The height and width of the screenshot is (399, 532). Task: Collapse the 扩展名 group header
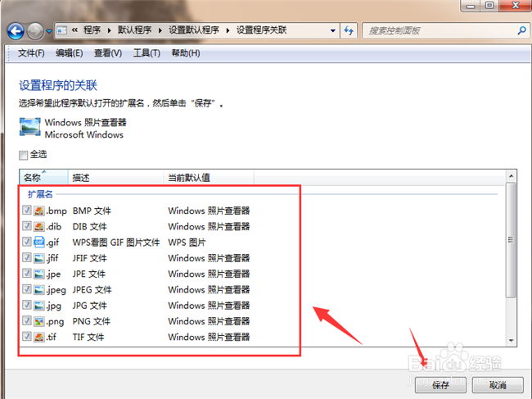point(40,194)
